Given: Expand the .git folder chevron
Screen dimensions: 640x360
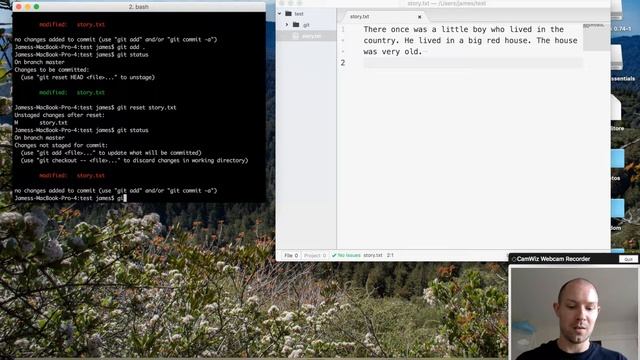Looking at the screenshot, I should click(287, 25).
